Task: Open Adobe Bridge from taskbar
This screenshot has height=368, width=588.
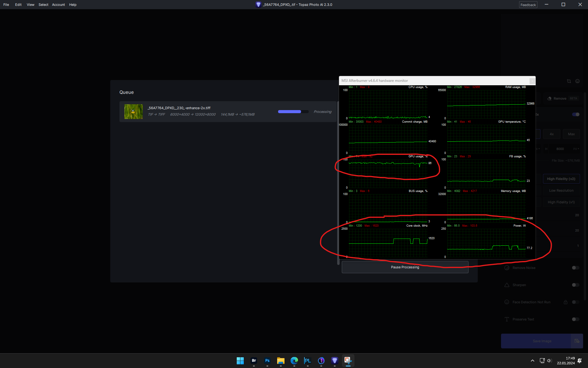Action: pyautogui.click(x=254, y=361)
